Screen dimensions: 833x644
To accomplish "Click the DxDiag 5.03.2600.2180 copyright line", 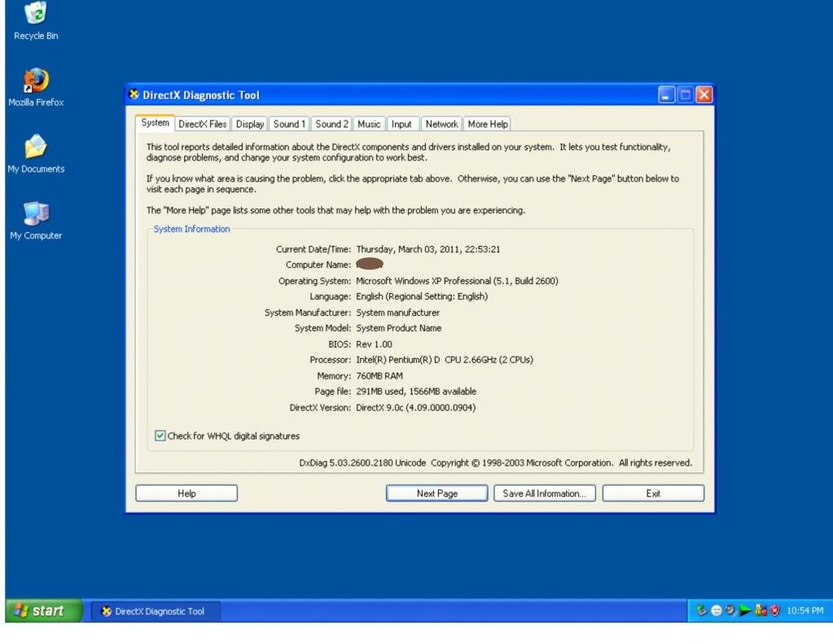I will (496, 462).
